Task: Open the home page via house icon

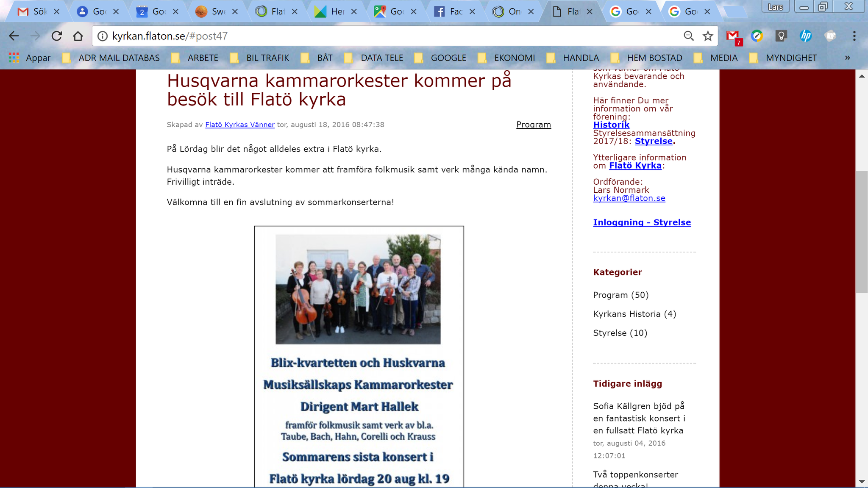Action: click(x=78, y=36)
